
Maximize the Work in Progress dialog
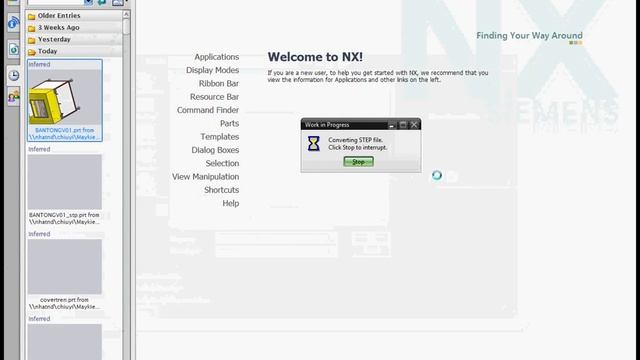(x=403, y=125)
